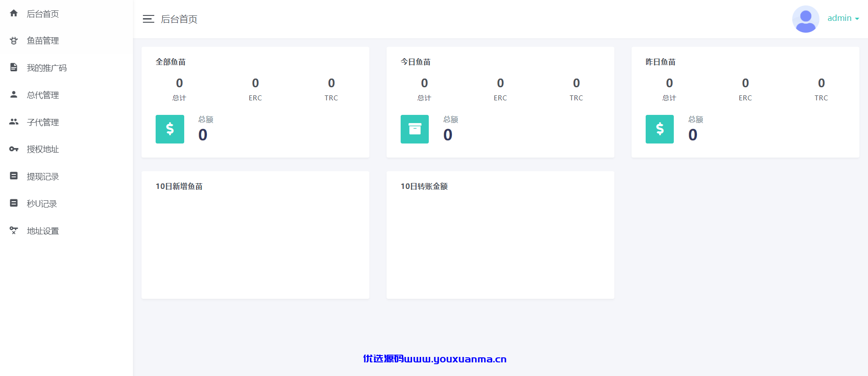The image size is (868, 376).
Task: Toggle the sidebar with hamburger menu icon
Action: pos(148,19)
